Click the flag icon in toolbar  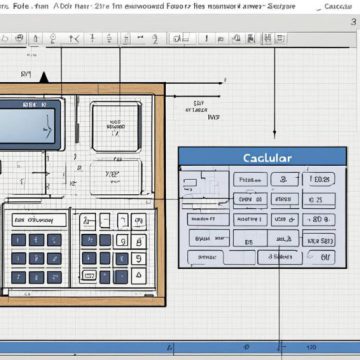[x=250, y=39]
